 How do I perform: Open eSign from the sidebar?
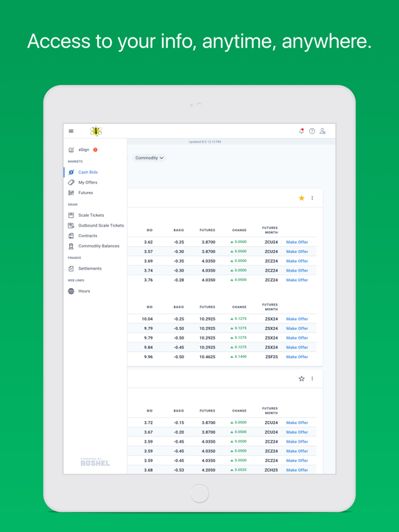point(83,150)
